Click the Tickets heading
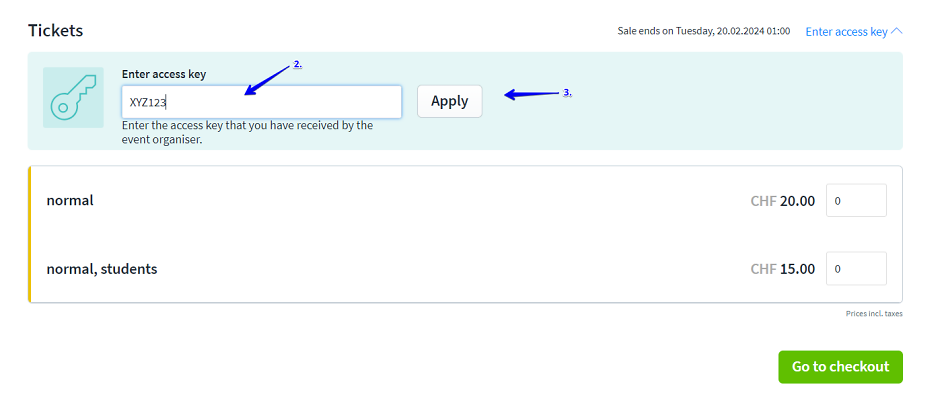The width and height of the screenshot is (944, 395). (55, 31)
